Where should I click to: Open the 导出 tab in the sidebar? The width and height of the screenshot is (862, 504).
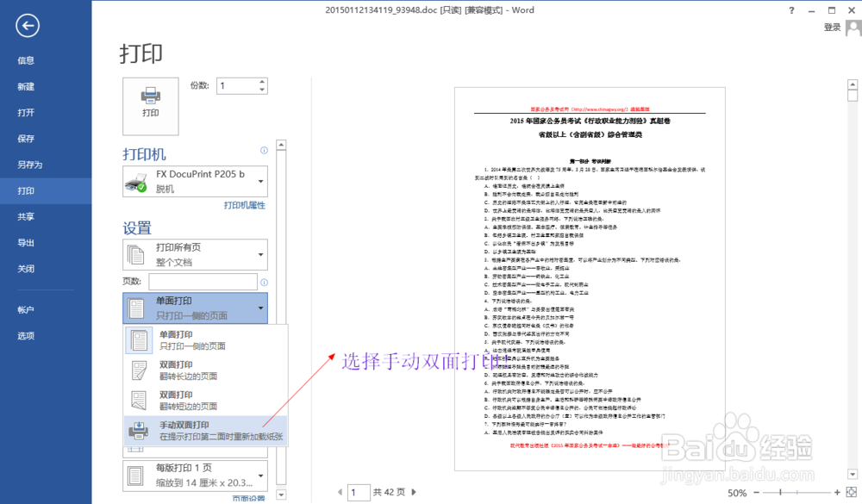coord(26,242)
